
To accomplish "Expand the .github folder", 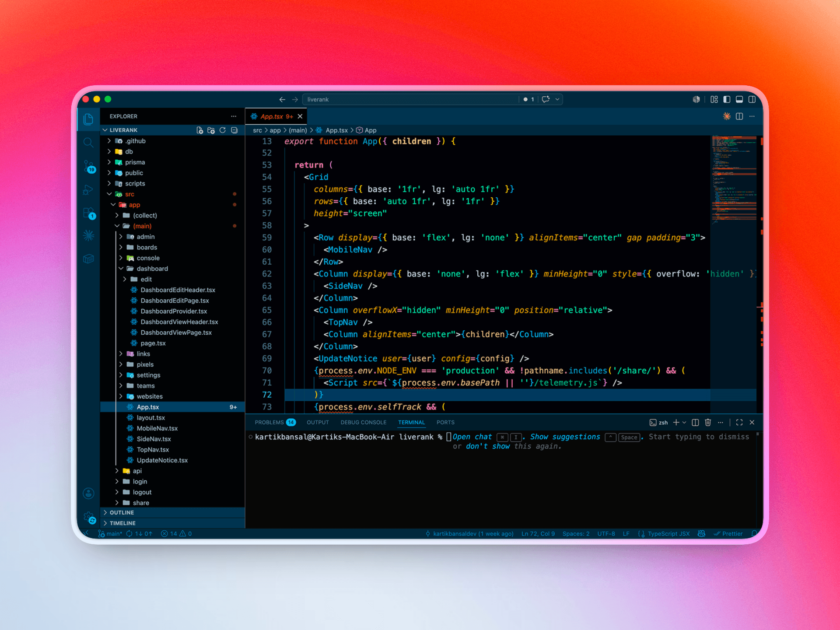I will (x=172, y=141).
